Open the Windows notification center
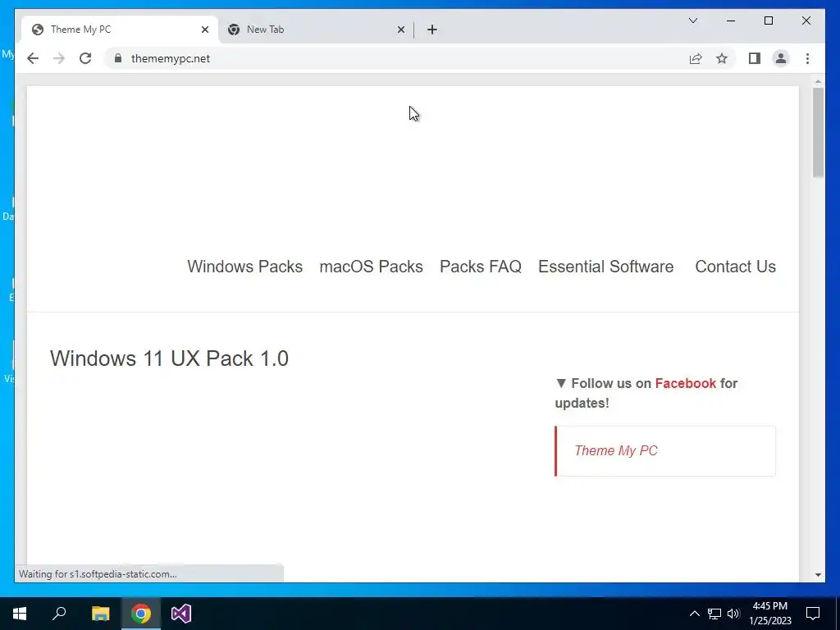Viewport: 840px width, 630px height. [x=813, y=614]
